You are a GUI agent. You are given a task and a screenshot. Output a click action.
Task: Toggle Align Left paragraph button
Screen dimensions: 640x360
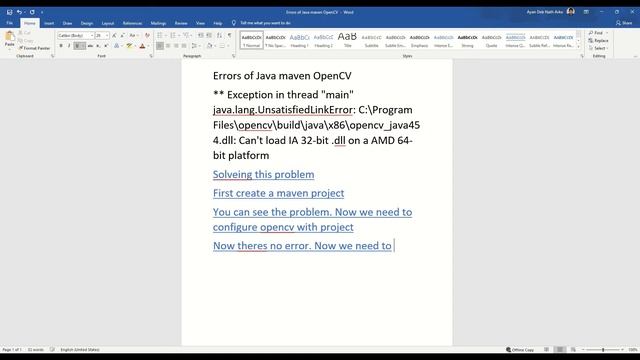click(160, 46)
